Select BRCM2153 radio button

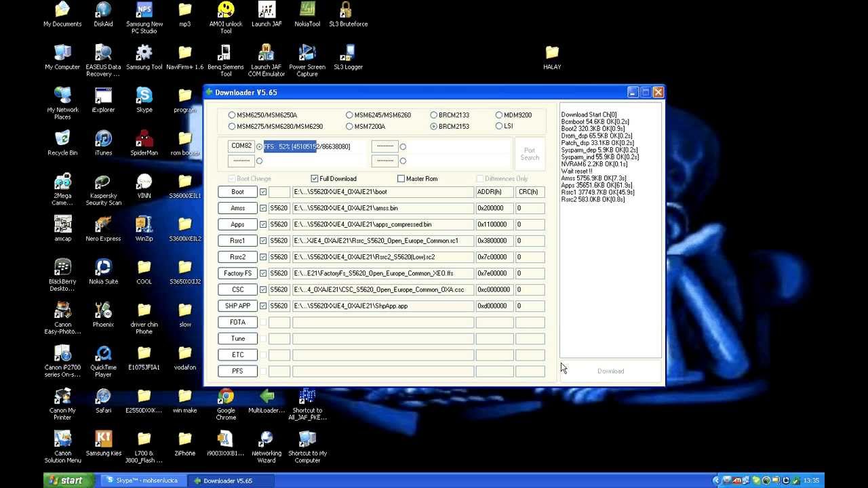434,127
